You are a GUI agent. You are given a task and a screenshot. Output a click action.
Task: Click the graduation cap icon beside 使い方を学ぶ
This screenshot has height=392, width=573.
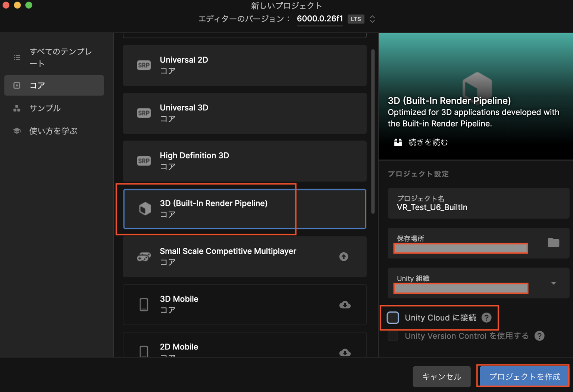[x=17, y=131]
